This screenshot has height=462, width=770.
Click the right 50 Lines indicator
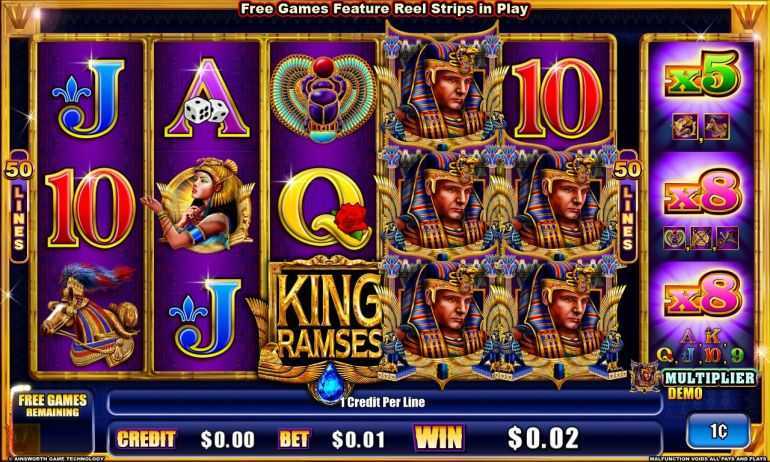627,206
